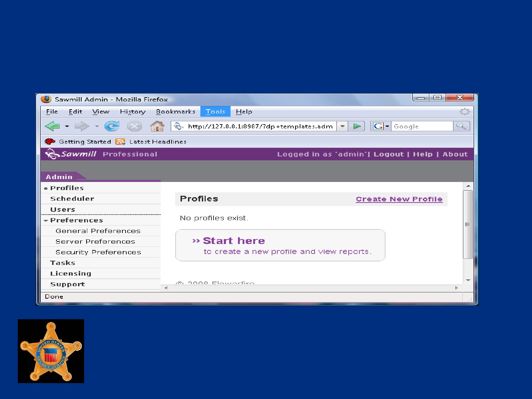
Task: Click the vertical scrollbar up arrow
Action: 468,186
